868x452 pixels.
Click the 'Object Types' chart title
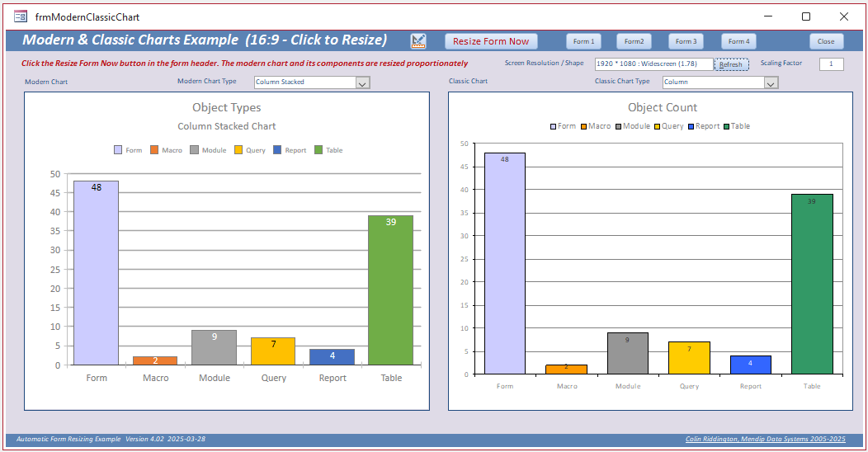point(226,108)
